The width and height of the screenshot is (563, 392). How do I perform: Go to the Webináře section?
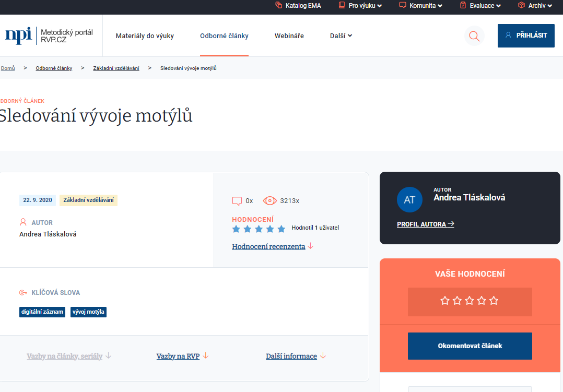[289, 36]
